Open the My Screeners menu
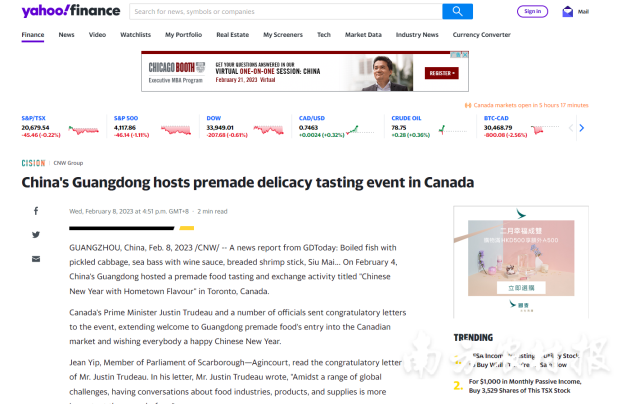640x404 pixels. 284,34
